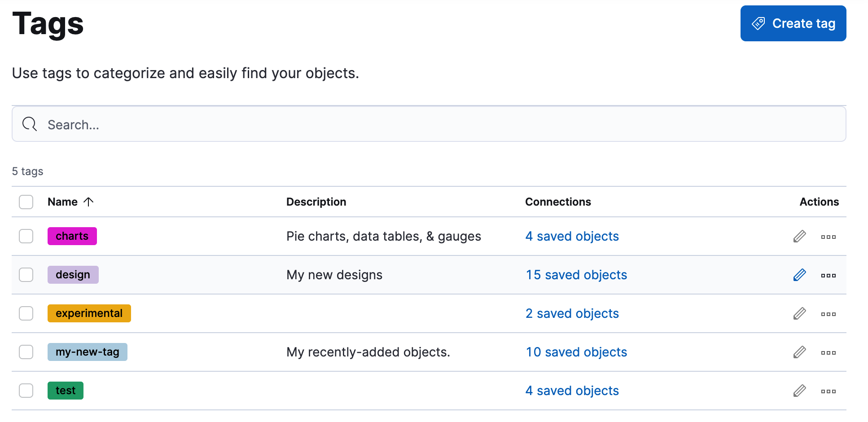View 10 saved objects for my-new-tag
The image size is (868, 422).
(576, 352)
